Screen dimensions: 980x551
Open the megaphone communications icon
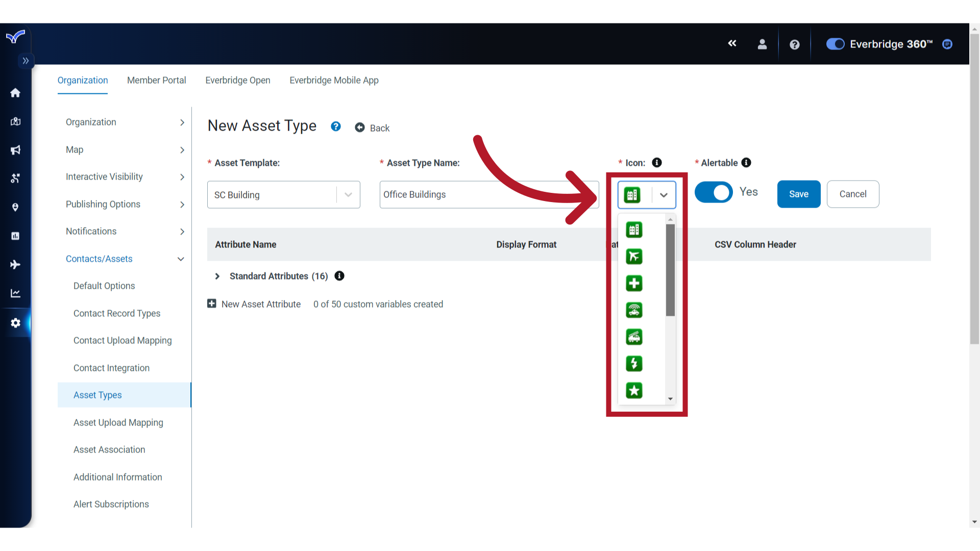(x=15, y=150)
